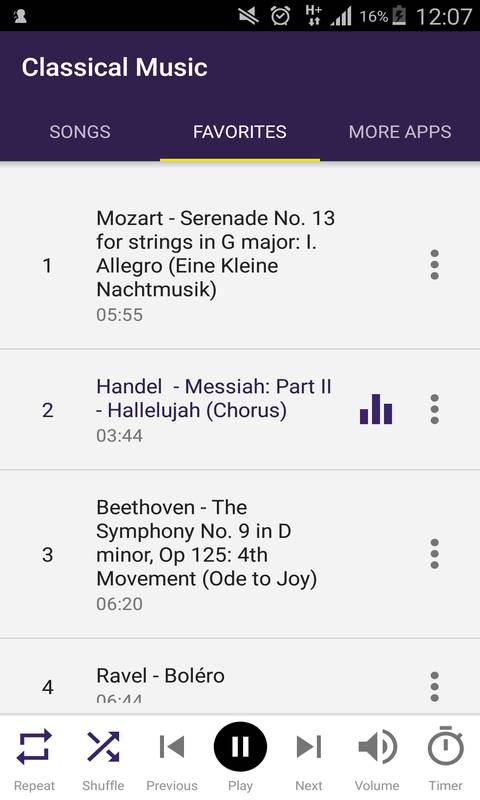Viewport: 480px width, 800px height.
Task: Open the More Apps tab
Action: (x=400, y=132)
